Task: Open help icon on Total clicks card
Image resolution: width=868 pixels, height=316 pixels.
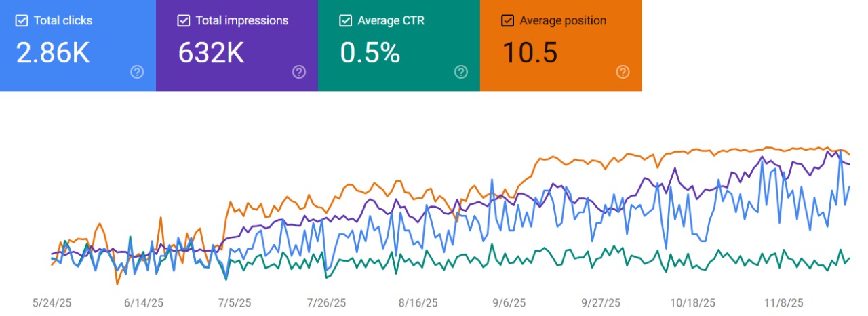Action: click(x=137, y=72)
